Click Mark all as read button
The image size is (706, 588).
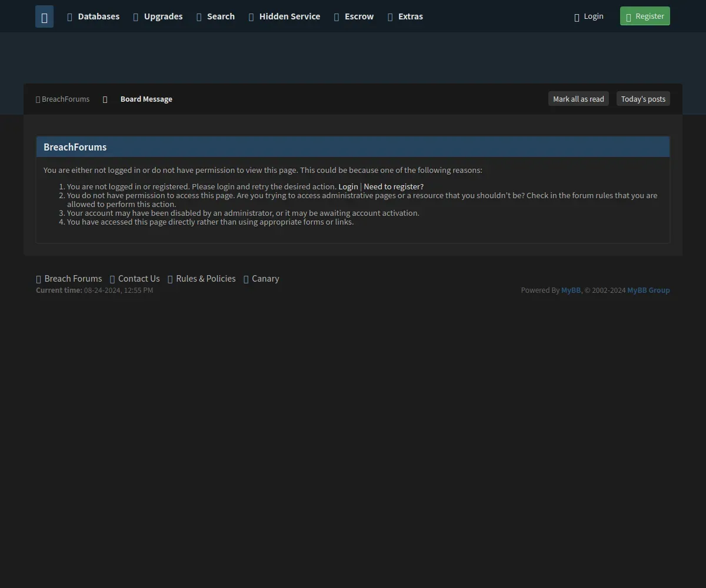578,99
